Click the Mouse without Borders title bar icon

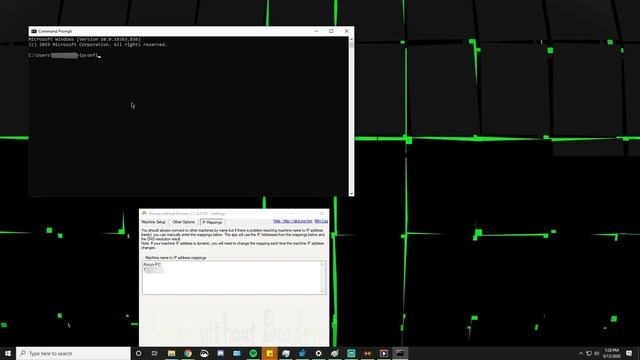click(144, 213)
